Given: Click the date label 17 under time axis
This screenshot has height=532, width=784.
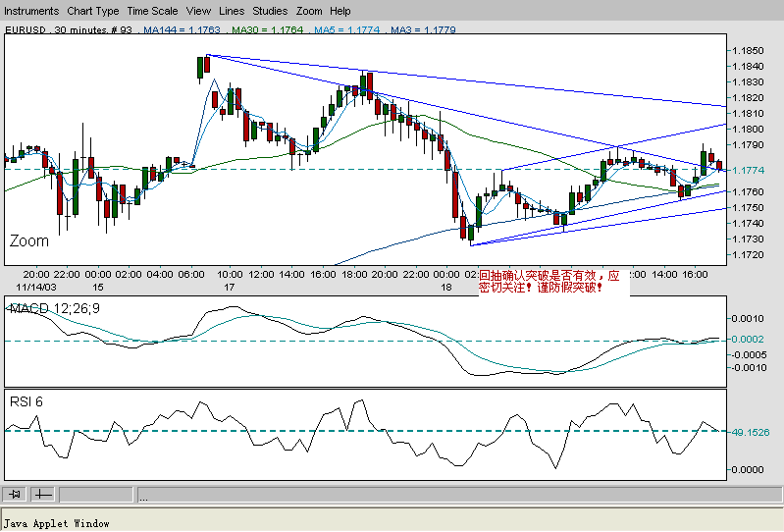Looking at the screenshot, I should [x=229, y=288].
